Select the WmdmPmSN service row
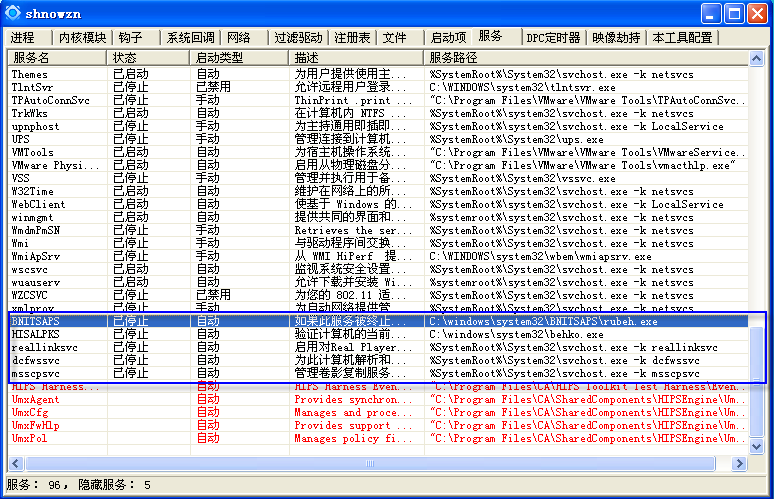 378,230
